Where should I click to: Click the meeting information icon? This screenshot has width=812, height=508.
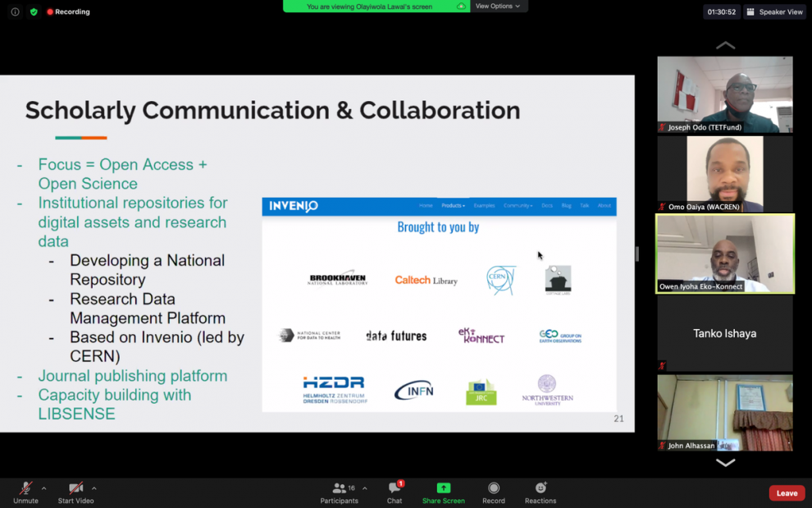tap(15, 12)
